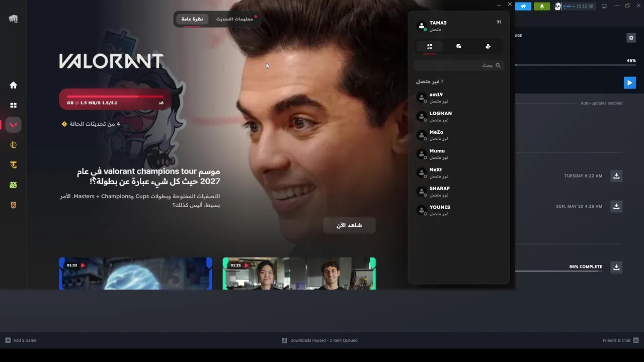The width and height of the screenshot is (644, 362).
Task: Open the Steam account dropdown with 15.10 SR
Action: pos(579,6)
